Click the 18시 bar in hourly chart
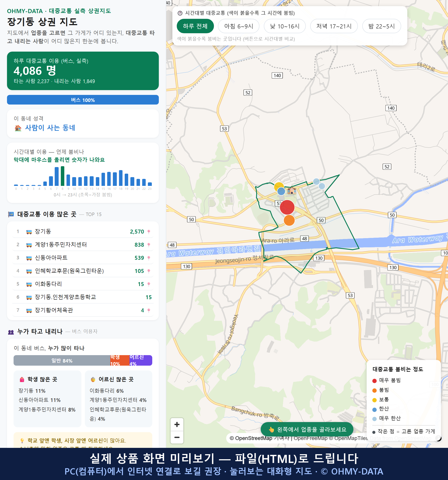Image resolution: width=448 pixels, height=480 pixels. point(121,178)
